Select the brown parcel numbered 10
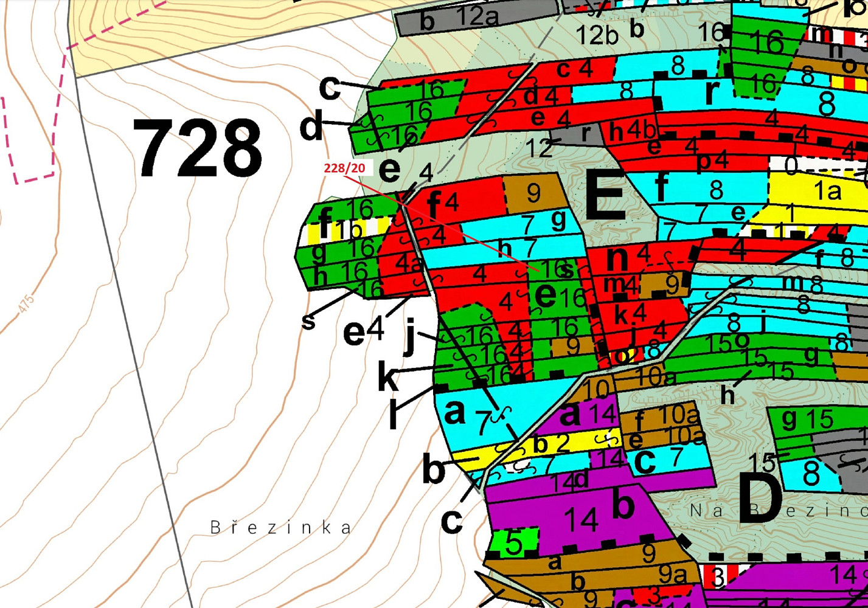 coord(599,387)
